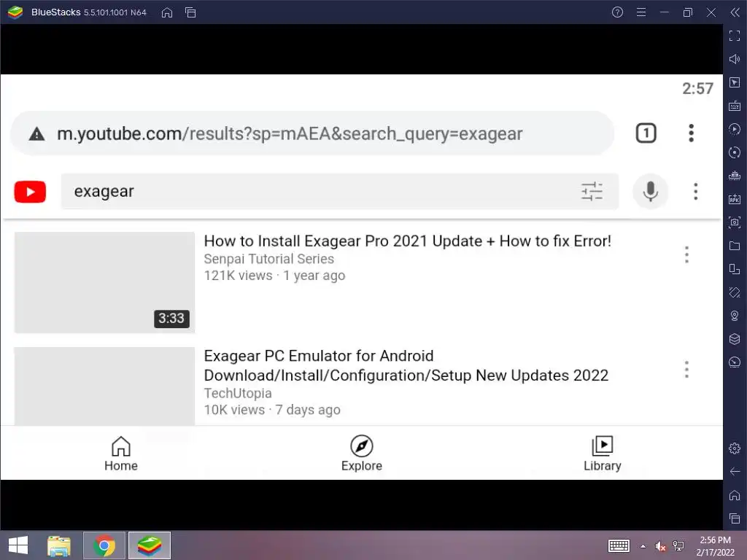The image size is (747, 560).
Task: Click the multi-instance manager icon
Action: click(x=734, y=269)
